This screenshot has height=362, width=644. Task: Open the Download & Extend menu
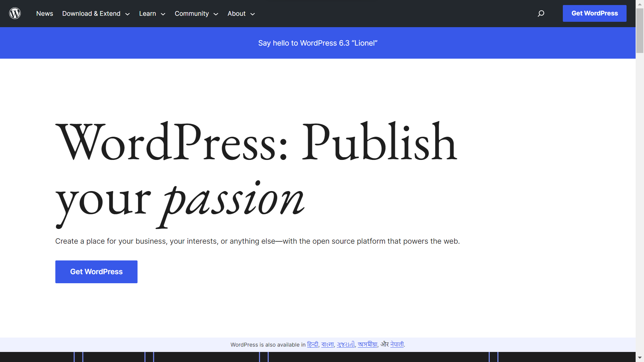click(91, 13)
